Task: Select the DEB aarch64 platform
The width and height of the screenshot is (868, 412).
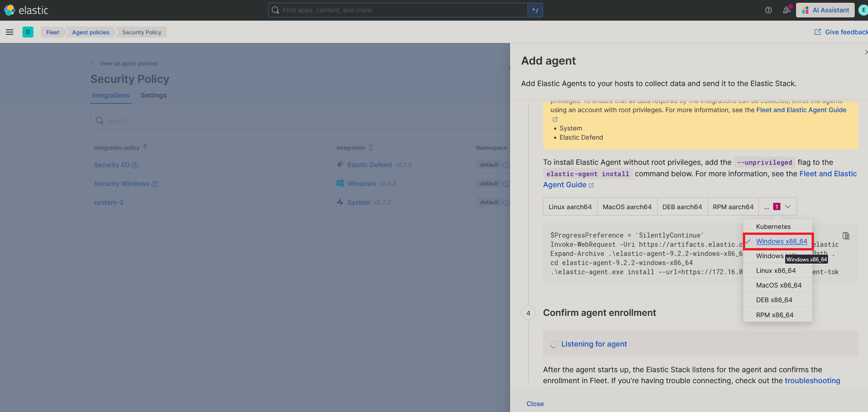Action: 682,207
